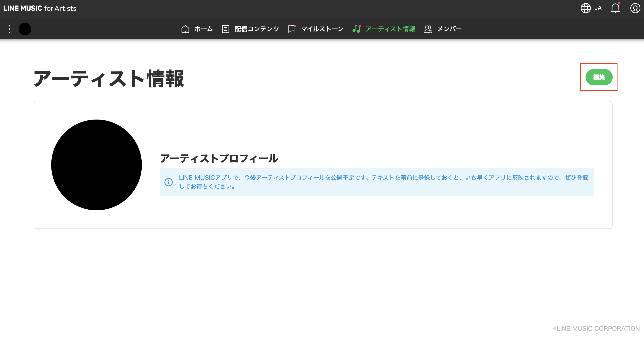
Task: Click the アーティストプロフィール heading
Action: pyautogui.click(x=219, y=158)
